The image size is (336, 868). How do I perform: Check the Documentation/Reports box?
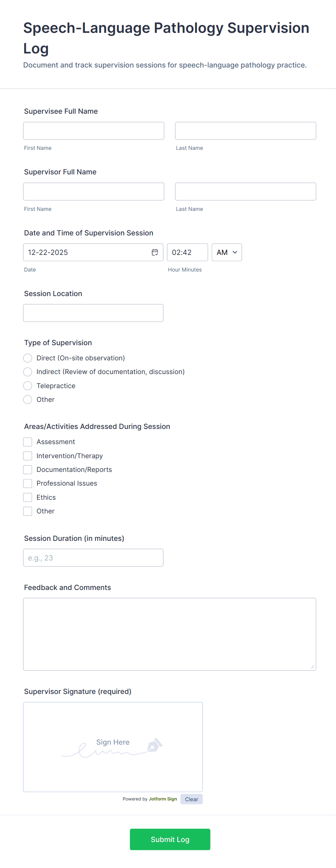(x=27, y=469)
